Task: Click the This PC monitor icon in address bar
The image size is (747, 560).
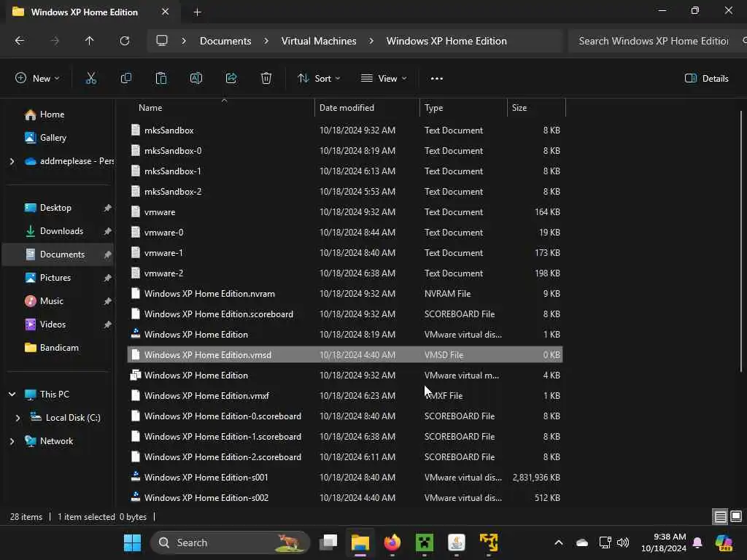Action: [x=162, y=41]
